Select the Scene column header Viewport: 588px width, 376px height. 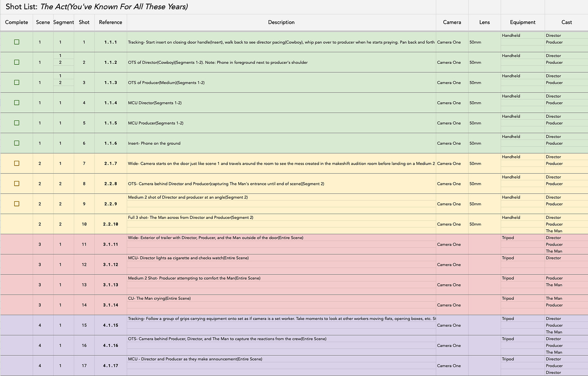[43, 22]
